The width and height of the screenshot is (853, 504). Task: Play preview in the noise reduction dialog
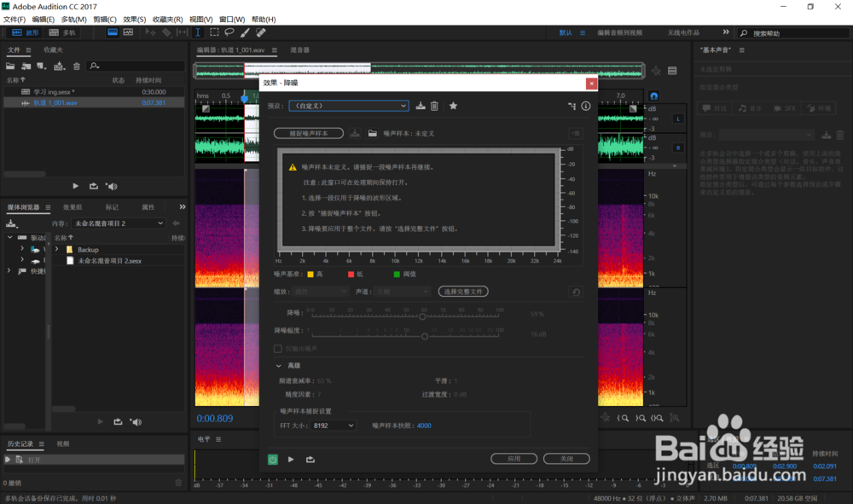291,460
